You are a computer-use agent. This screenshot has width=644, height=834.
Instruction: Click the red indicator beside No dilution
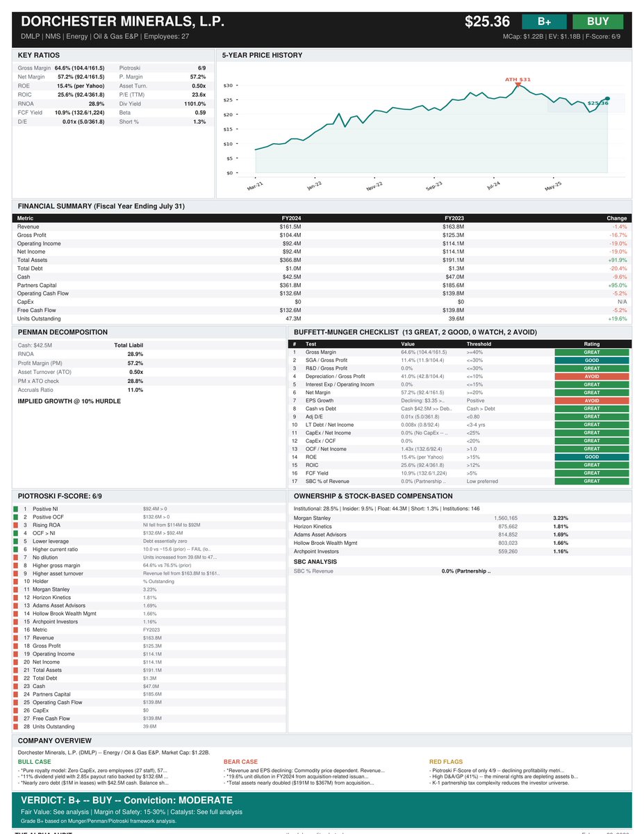click(x=16, y=557)
